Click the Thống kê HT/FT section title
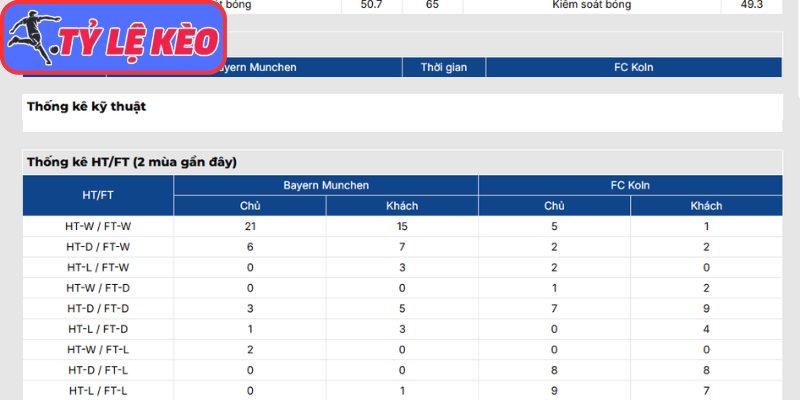 (x=132, y=162)
